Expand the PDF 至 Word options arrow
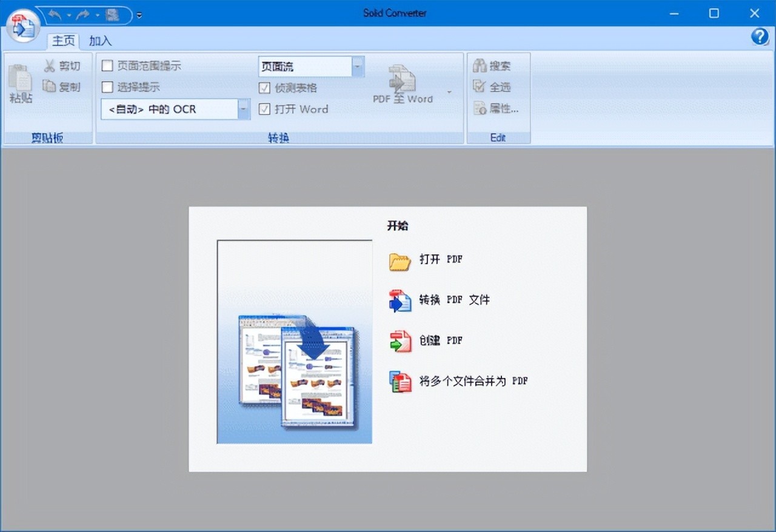 (x=449, y=93)
